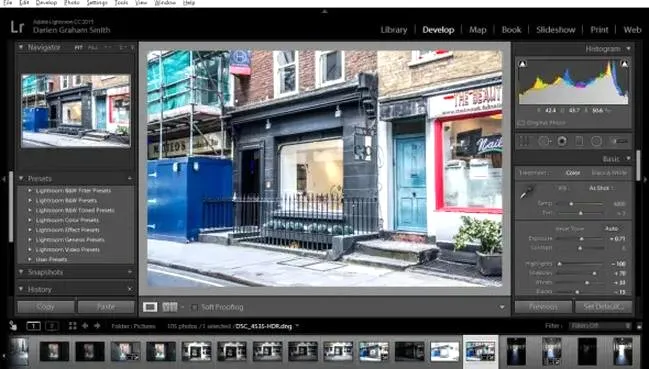649x369 pixels.
Task: Switch to the Print module
Action: 599,30
